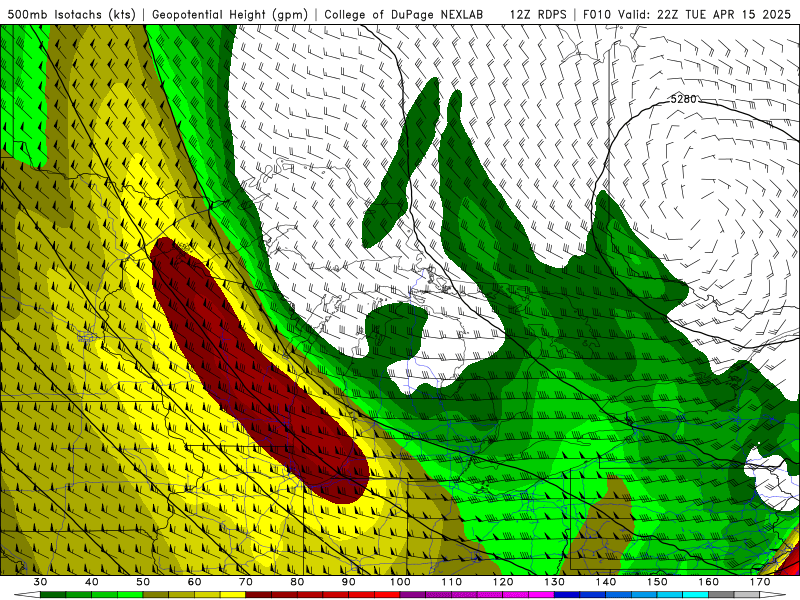The width and height of the screenshot is (800, 600).
Task: Click the 150 value on the color scale
Action: 657,582
